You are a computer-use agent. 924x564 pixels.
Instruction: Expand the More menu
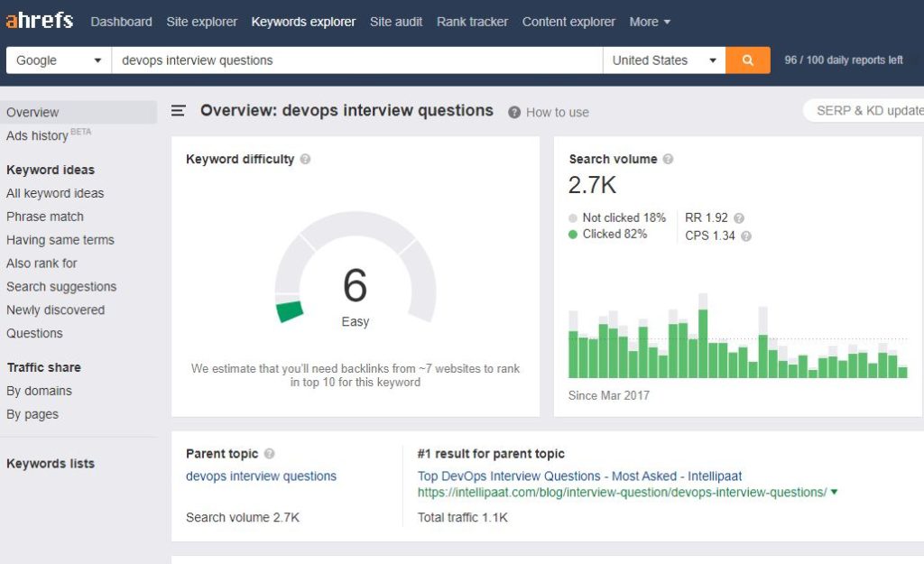[x=650, y=22]
